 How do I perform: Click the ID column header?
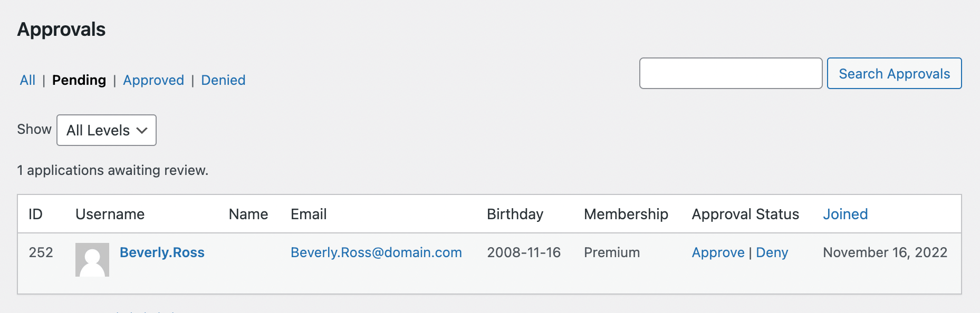point(35,214)
